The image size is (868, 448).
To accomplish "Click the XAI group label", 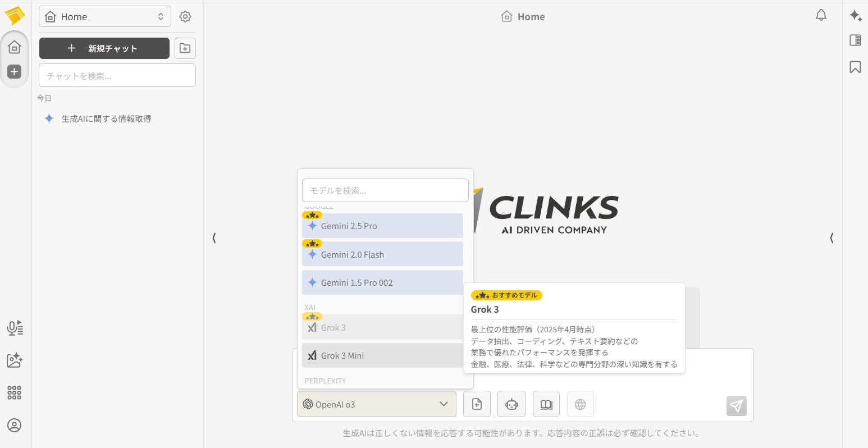I will tap(310, 307).
